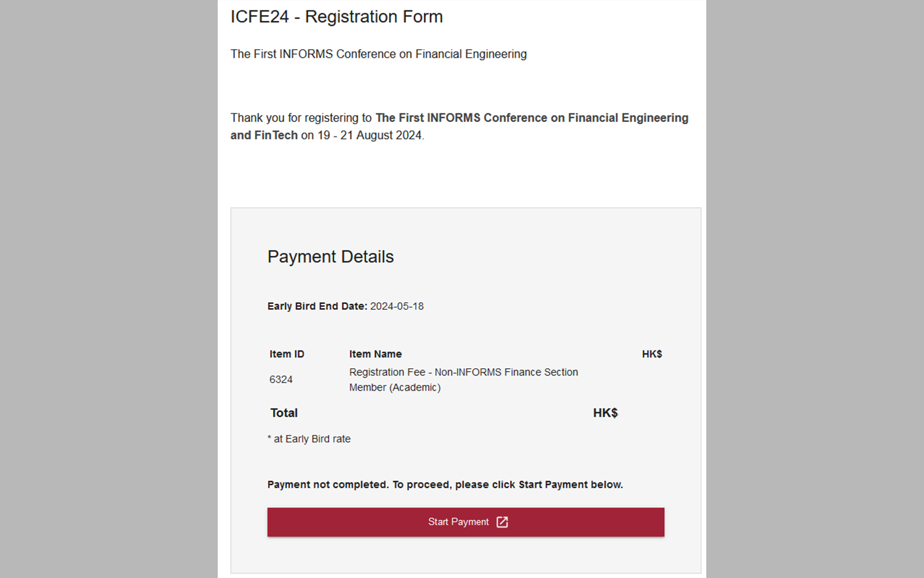Click the bold conference name in thank-you message
The height and width of the screenshot is (578, 924).
459,126
